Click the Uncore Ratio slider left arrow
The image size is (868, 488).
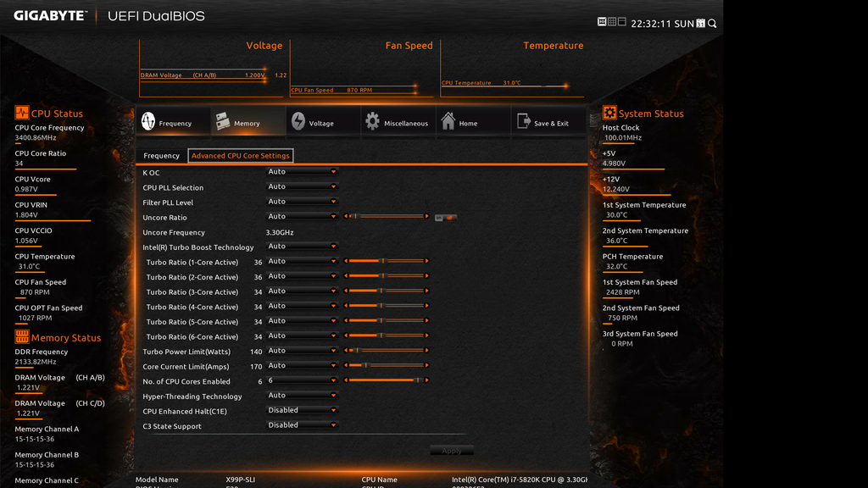pyautogui.click(x=346, y=216)
